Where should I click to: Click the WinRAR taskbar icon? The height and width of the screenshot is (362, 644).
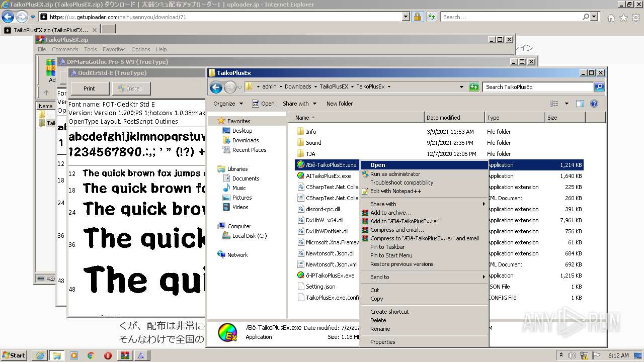click(x=125, y=355)
